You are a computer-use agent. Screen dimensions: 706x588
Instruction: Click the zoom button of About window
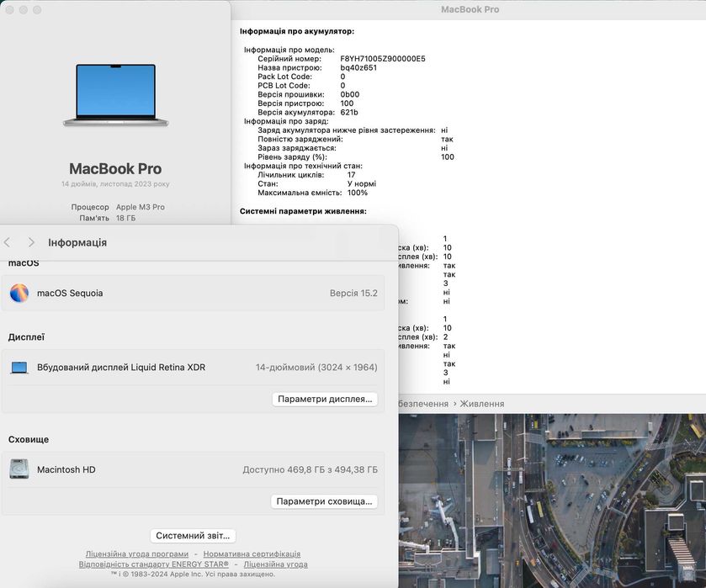(x=37, y=9)
